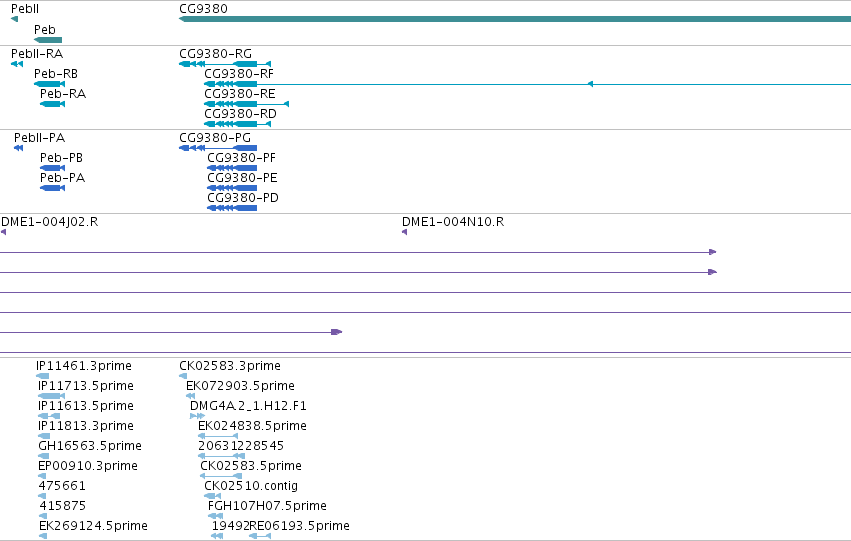Screen dimensions: 851x541
Task: Click CG9380-PF protein label
Action: click(242, 158)
